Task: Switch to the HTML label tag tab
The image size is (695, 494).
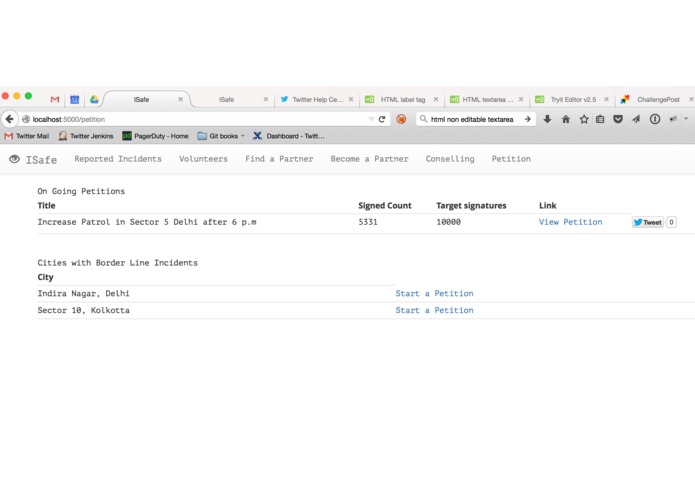Action: pos(402,100)
